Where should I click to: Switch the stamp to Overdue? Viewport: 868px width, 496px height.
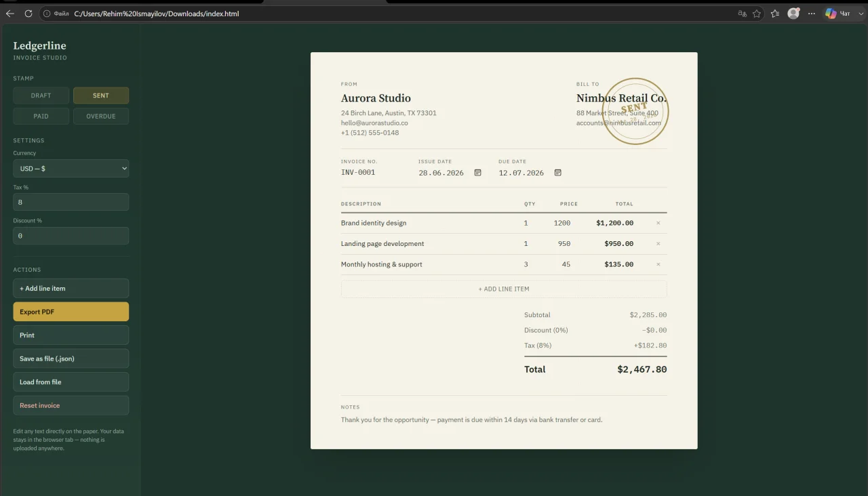101,116
